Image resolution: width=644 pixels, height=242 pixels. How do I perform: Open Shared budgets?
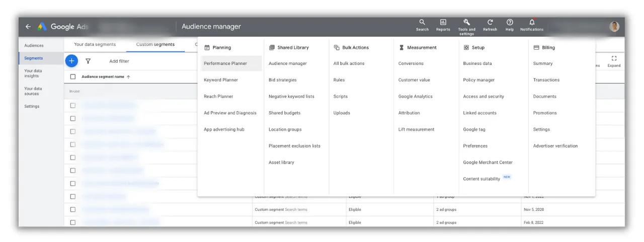pyautogui.click(x=284, y=113)
